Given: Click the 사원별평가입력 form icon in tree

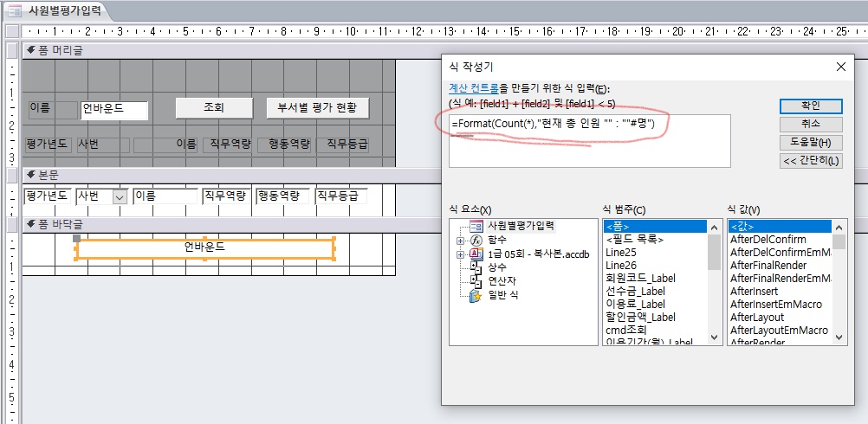Looking at the screenshot, I should pyautogui.click(x=476, y=227).
